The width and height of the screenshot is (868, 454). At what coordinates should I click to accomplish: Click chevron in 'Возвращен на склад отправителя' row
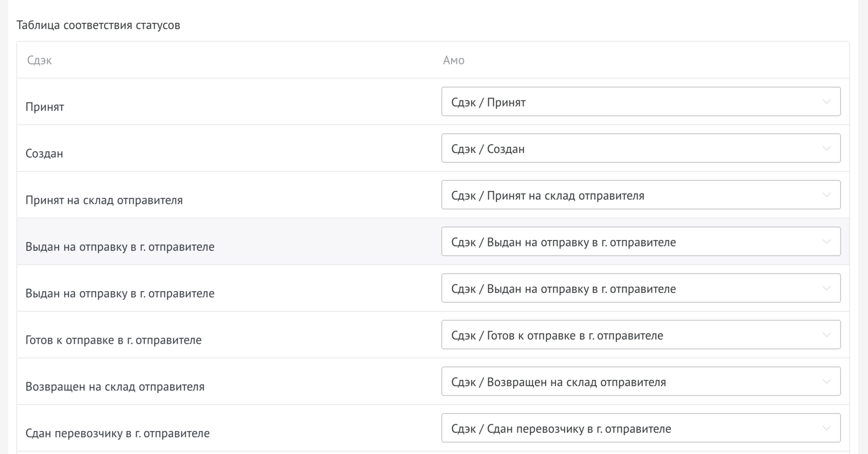coord(826,382)
